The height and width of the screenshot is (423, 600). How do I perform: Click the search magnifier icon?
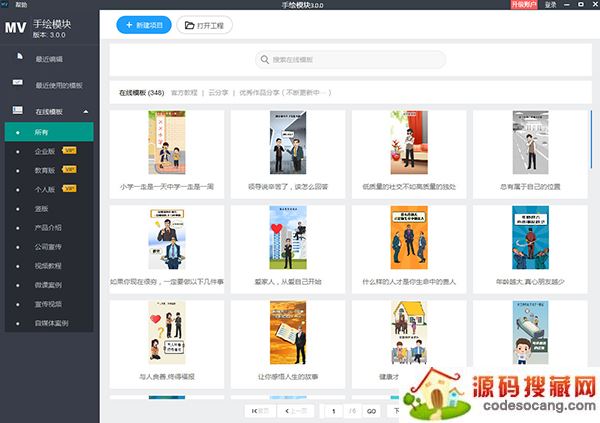click(x=264, y=61)
